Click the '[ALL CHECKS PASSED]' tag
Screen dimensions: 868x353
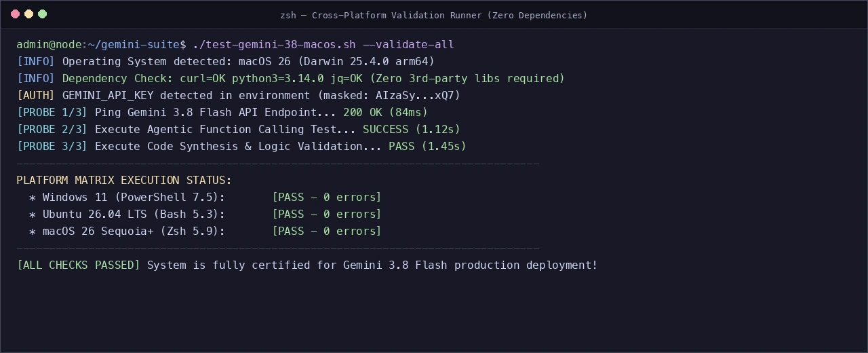79,265
